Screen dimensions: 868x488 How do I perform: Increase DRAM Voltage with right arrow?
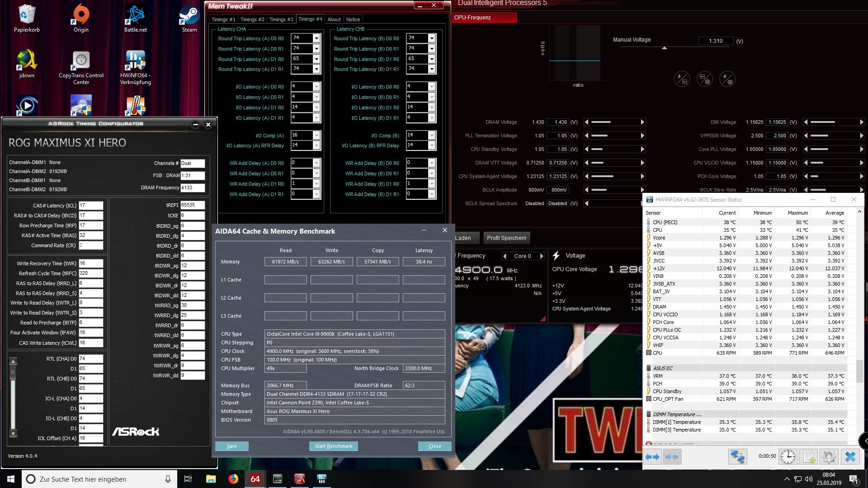coord(642,122)
